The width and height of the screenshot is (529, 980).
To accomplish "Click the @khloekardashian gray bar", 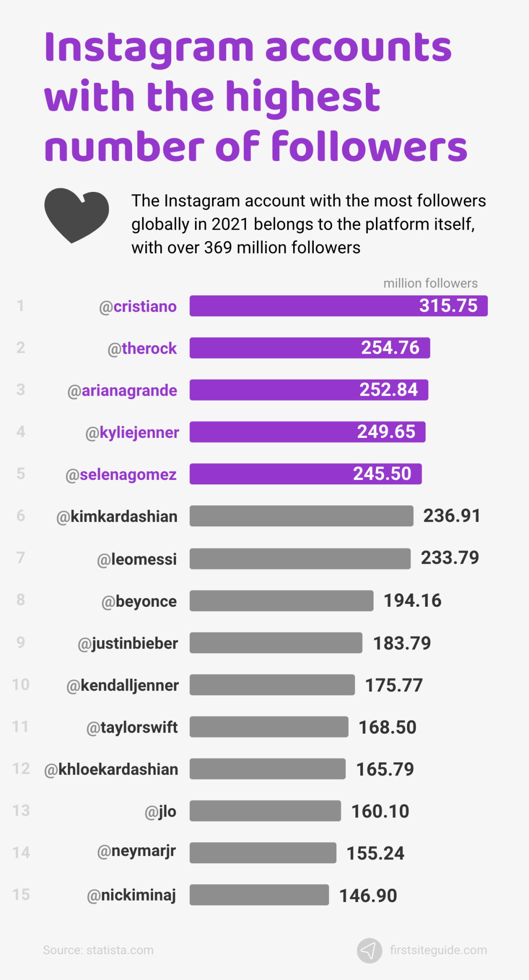I will point(267,769).
